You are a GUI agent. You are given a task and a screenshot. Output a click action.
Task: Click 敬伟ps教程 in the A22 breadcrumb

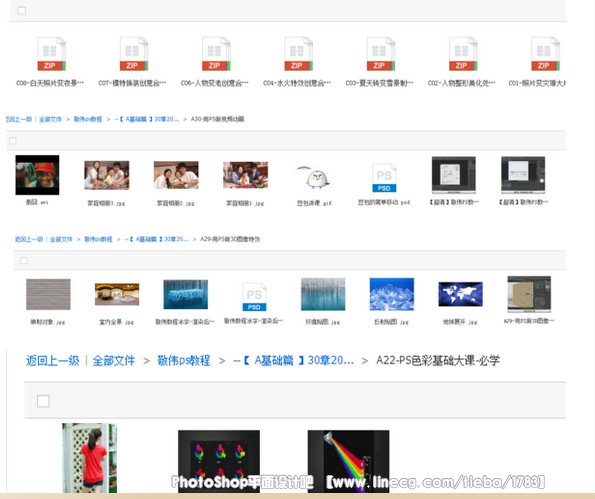coord(184,360)
